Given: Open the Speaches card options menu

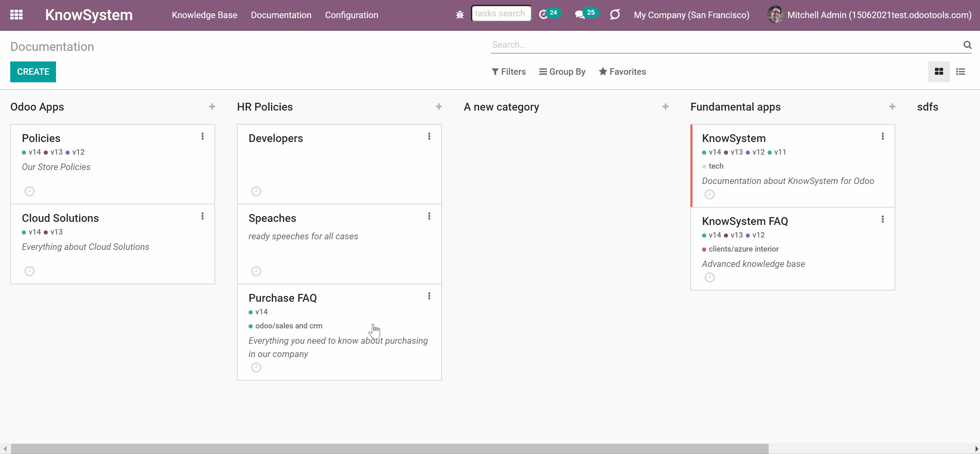Looking at the screenshot, I should click(x=429, y=216).
